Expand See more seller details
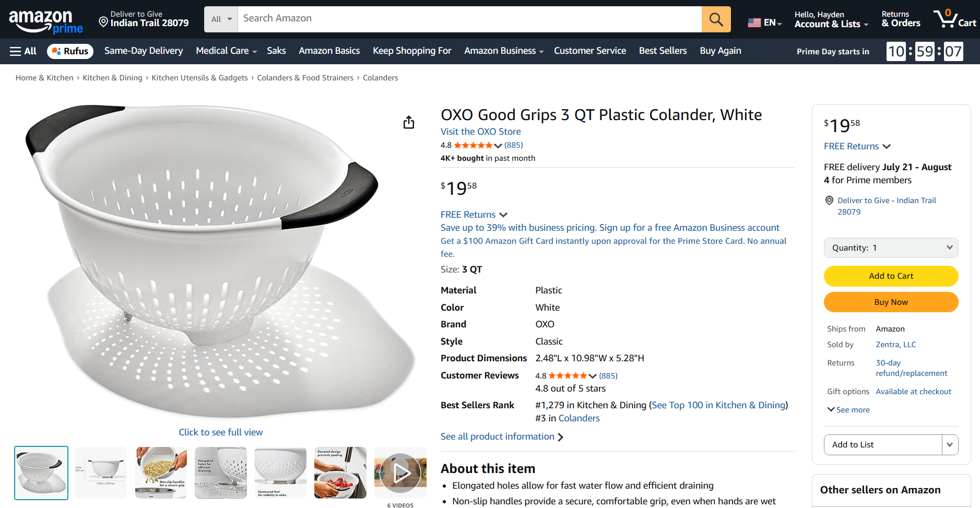The image size is (980, 508). 848,410
